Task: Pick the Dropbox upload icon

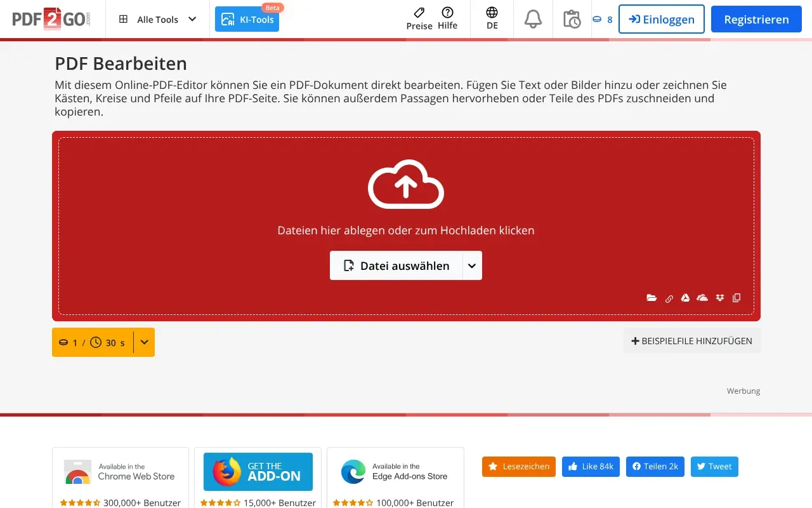Action: click(719, 298)
